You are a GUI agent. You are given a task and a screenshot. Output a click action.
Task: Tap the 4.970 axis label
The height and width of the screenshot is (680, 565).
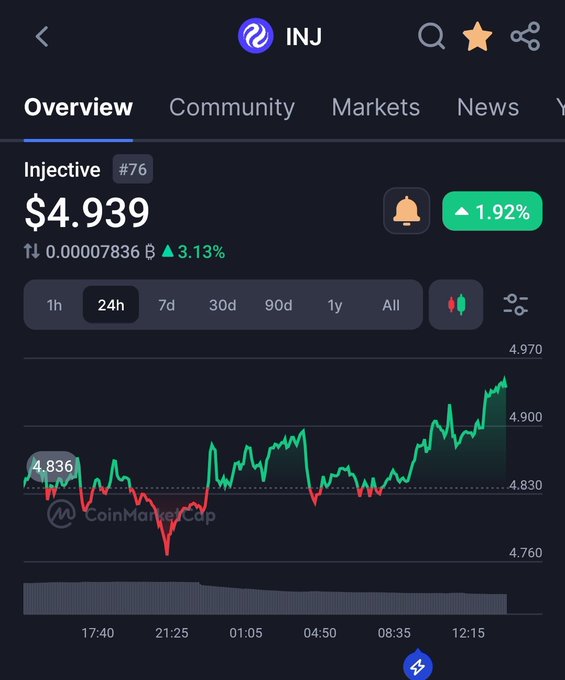(526, 349)
